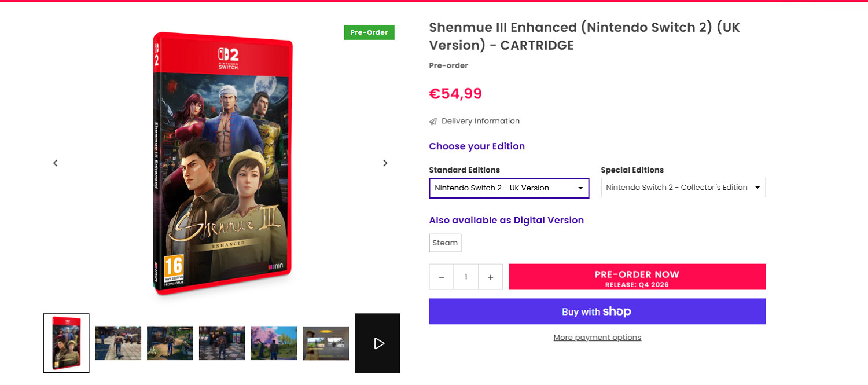The height and width of the screenshot is (385, 868).
Task: Open More payment options link
Action: click(597, 338)
